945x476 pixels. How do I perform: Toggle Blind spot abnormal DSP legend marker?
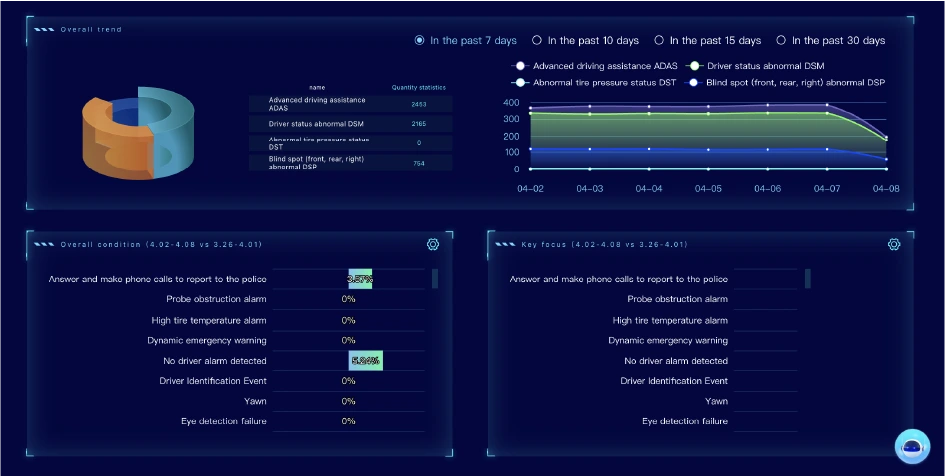point(695,82)
